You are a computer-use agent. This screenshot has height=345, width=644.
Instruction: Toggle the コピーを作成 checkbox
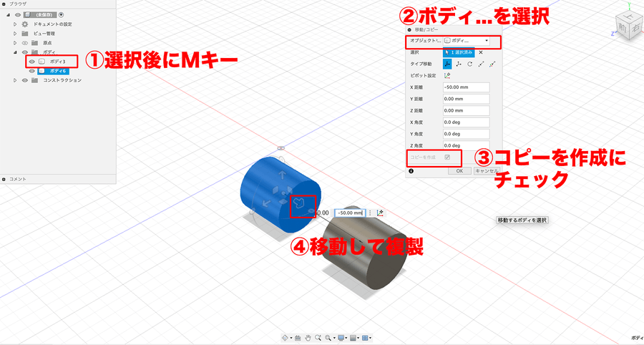[448, 157]
